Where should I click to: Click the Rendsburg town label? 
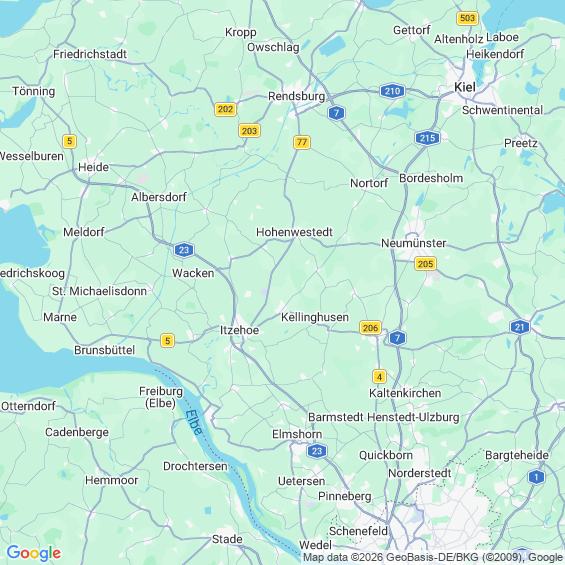[x=297, y=96]
